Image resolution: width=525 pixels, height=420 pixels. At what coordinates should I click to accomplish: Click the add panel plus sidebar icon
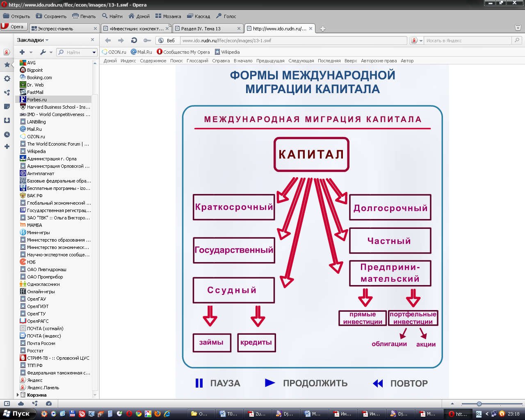pyautogui.click(x=7, y=146)
